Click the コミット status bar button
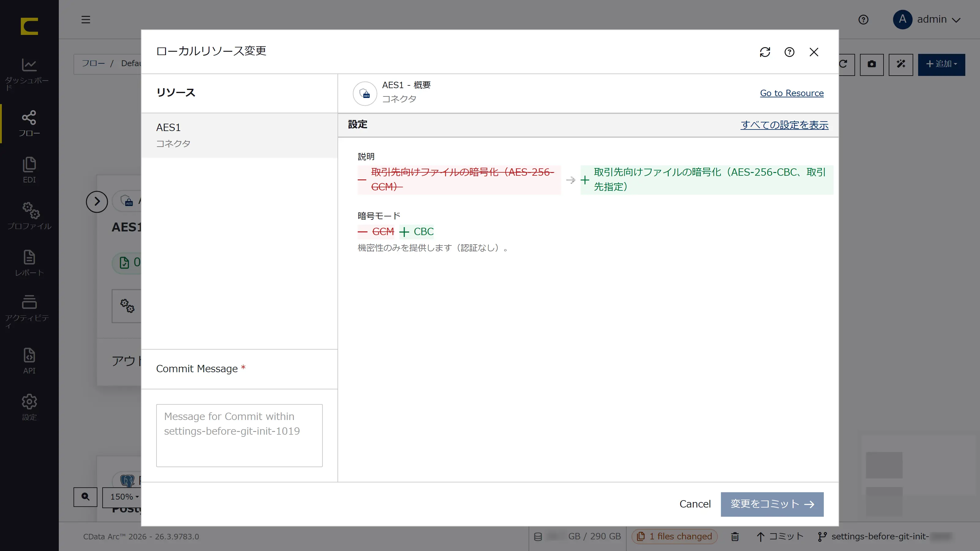 click(780, 537)
